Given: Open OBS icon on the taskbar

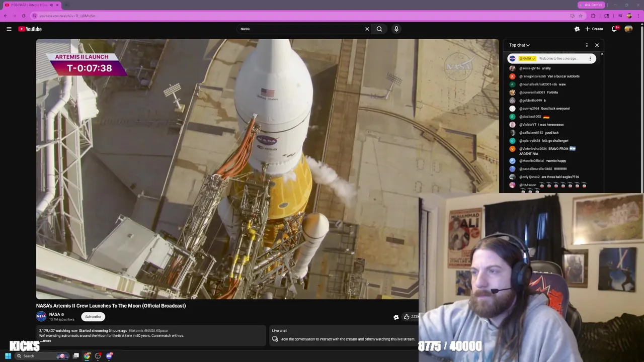Looking at the screenshot, I should point(98,356).
